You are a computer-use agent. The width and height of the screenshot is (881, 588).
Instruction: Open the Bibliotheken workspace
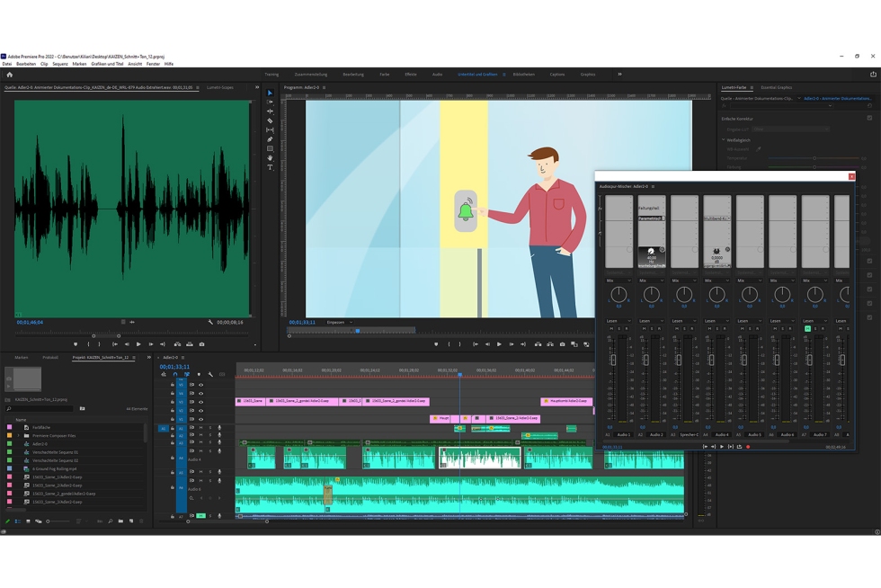[x=523, y=75]
